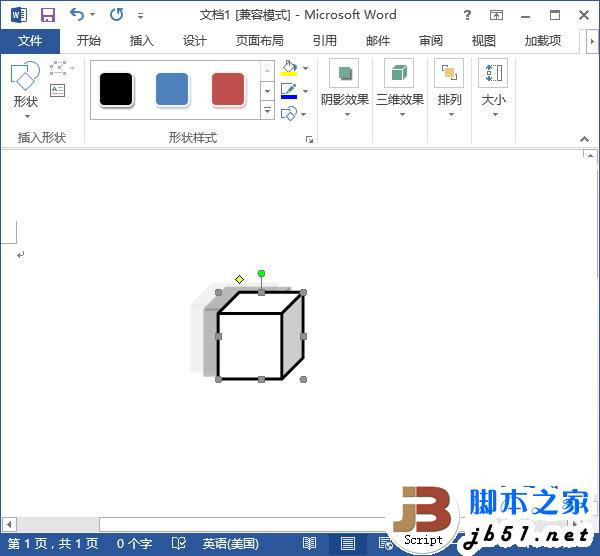Viewport: 600px width, 556px height.
Task: Apply the black shape style swatch
Action: (116, 90)
